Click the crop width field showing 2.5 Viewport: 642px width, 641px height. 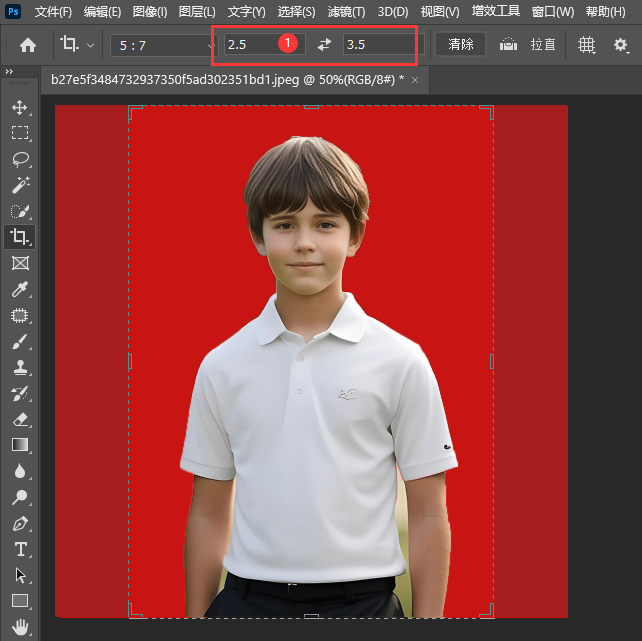250,45
